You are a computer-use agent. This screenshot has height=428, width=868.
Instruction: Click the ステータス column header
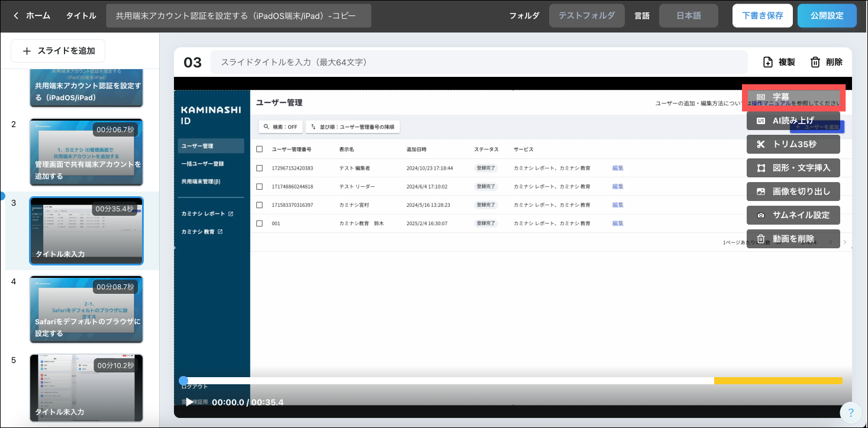486,149
